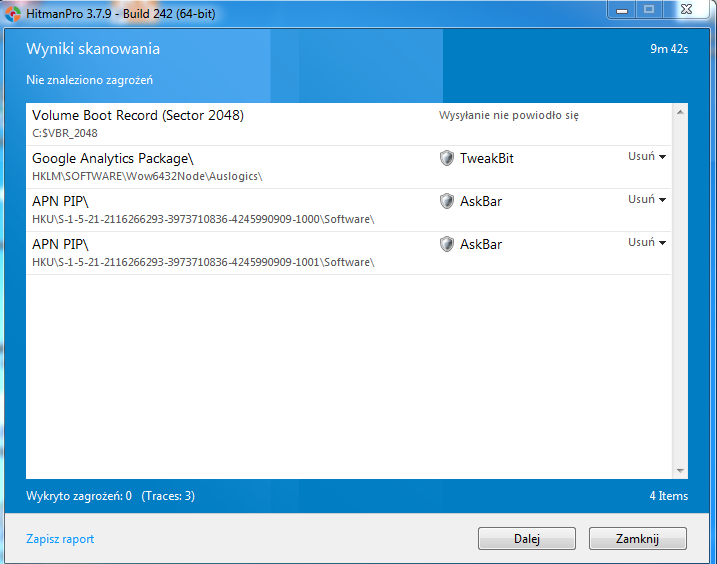Click the '4 Items' count text

pyautogui.click(x=669, y=496)
